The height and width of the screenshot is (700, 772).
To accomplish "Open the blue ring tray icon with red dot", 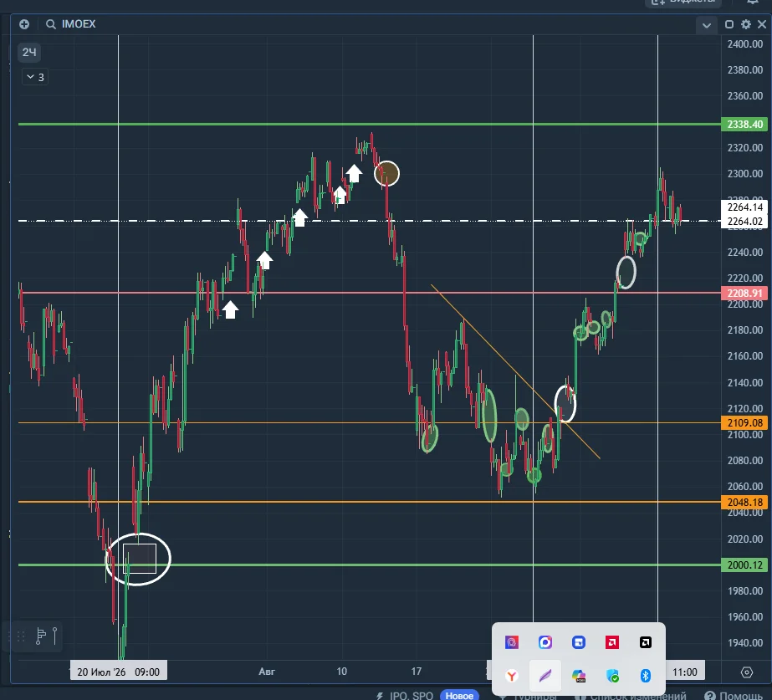I will tap(545, 642).
